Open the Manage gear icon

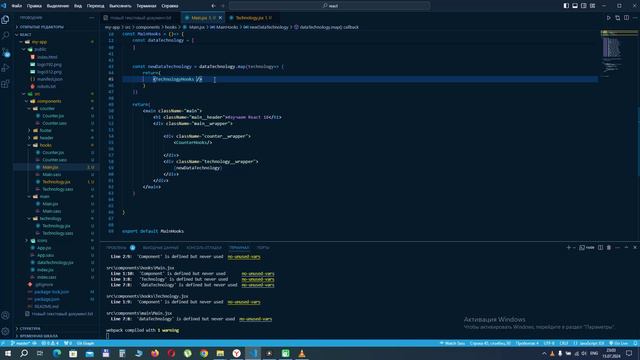[x=5, y=331]
